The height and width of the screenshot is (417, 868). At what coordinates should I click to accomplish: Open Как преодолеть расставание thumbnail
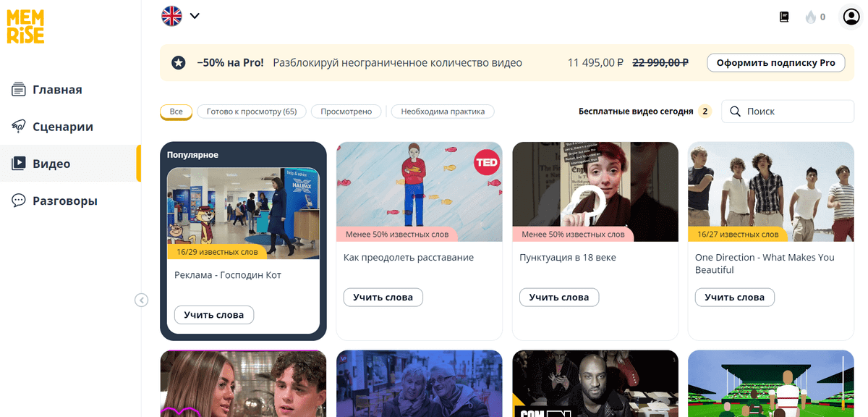pyautogui.click(x=420, y=191)
